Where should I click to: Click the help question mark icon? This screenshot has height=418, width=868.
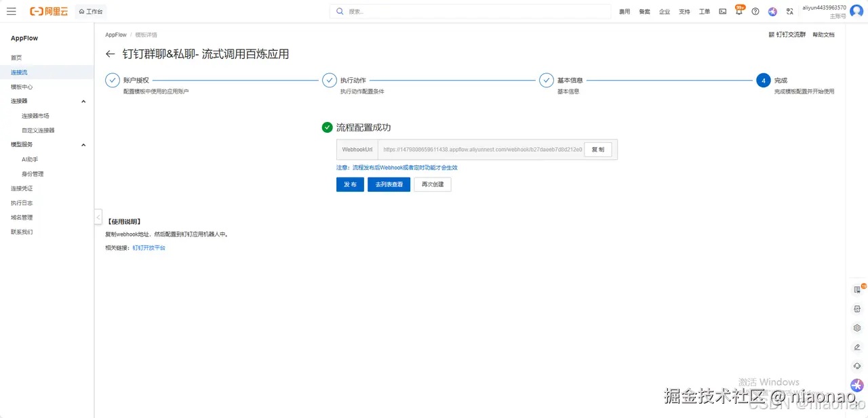755,11
